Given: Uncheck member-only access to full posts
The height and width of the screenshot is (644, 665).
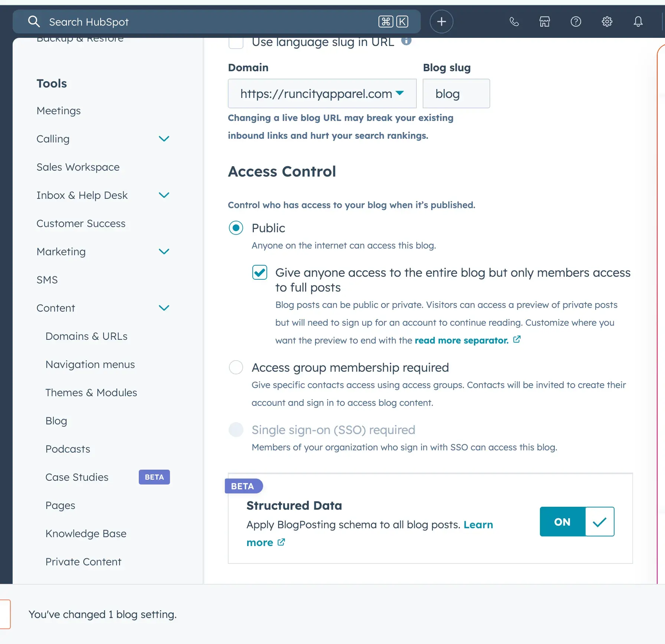Looking at the screenshot, I should pos(259,272).
